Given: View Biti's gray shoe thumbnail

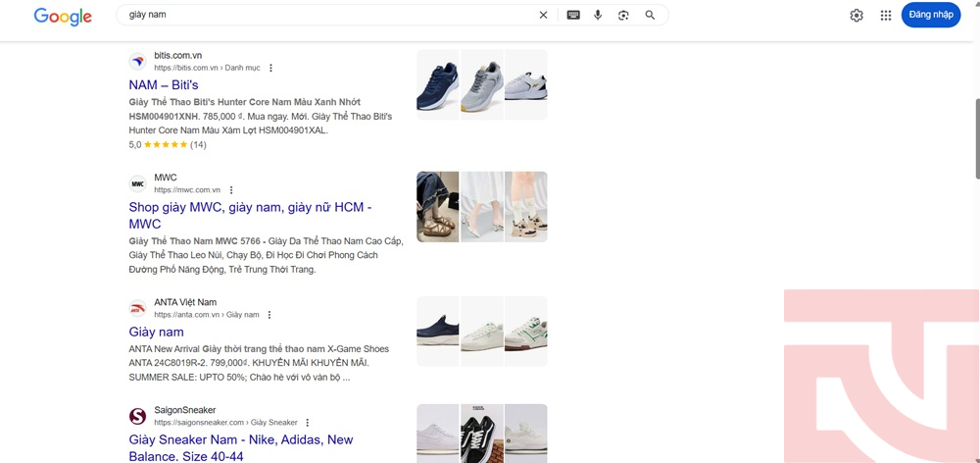Looking at the screenshot, I should [x=482, y=84].
